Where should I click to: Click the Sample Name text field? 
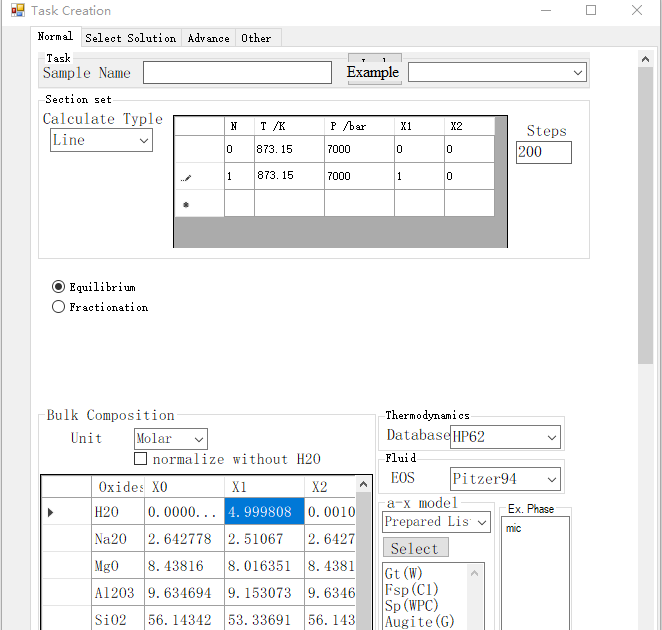pos(237,73)
